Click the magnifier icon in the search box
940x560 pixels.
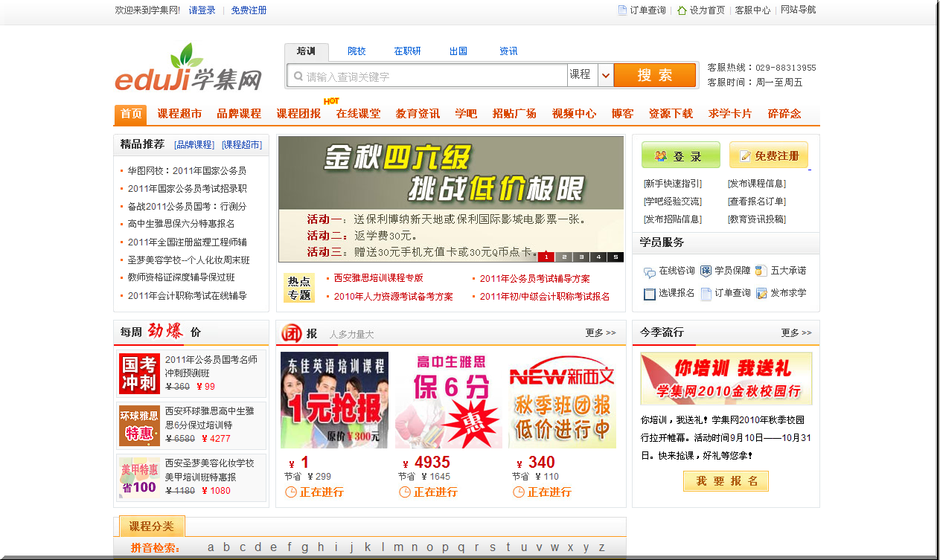[x=296, y=75]
